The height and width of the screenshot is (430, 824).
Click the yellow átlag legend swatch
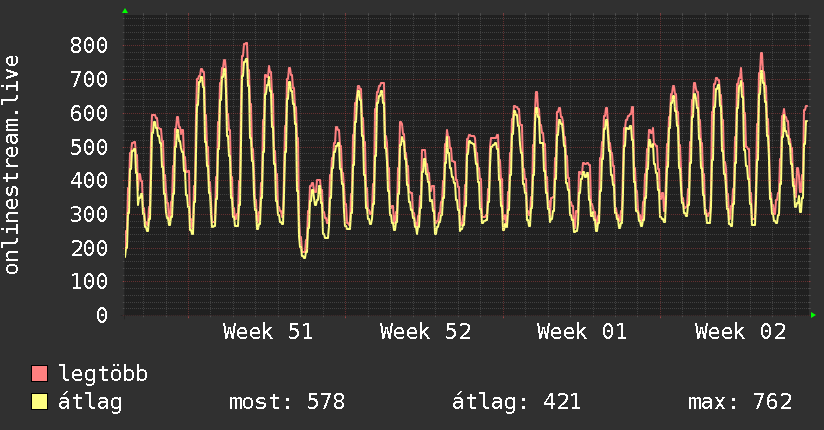tap(39, 402)
